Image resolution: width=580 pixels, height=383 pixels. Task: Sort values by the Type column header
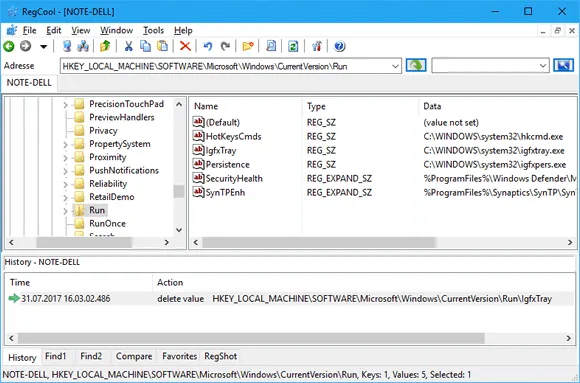tap(361, 106)
